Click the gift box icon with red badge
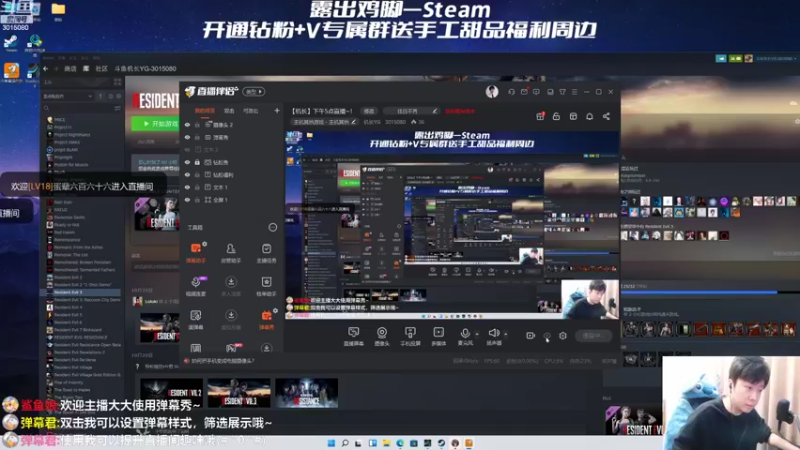800x450 pixels. (540, 116)
